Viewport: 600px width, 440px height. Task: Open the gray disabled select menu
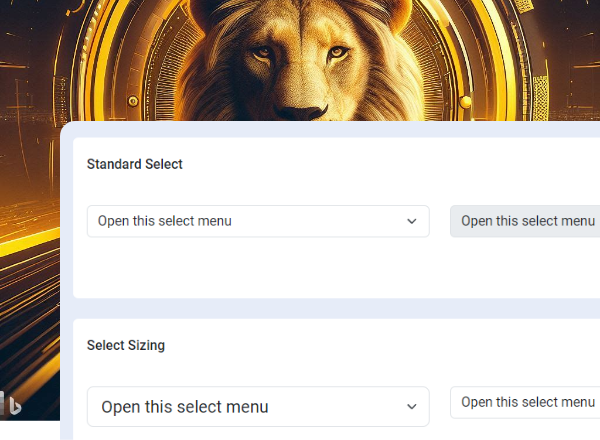(526, 221)
